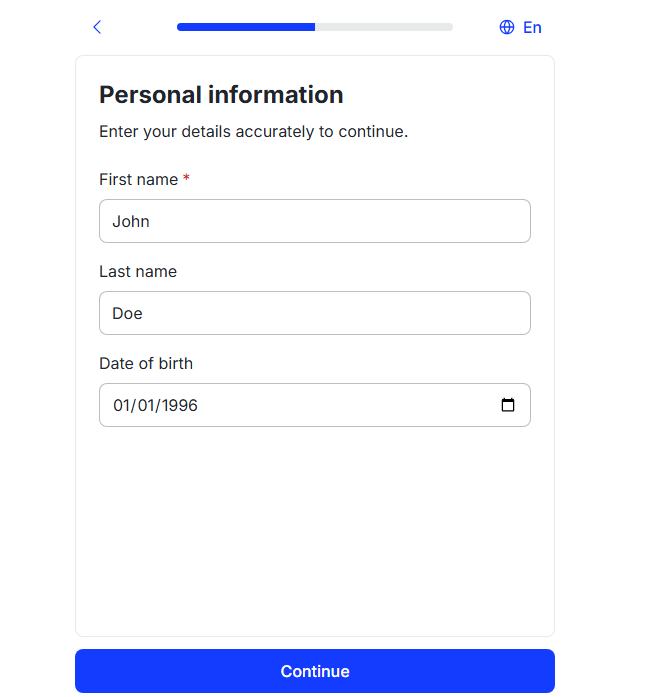Screen dimensions: 651x697
Task: Click the Personal information heading
Action: (221, 95)
